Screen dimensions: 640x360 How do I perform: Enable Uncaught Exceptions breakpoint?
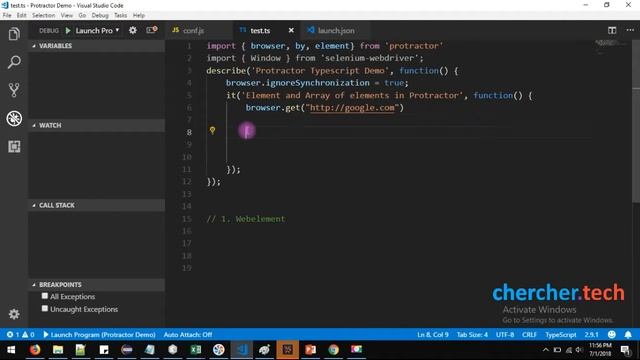(x=44, y=309)
